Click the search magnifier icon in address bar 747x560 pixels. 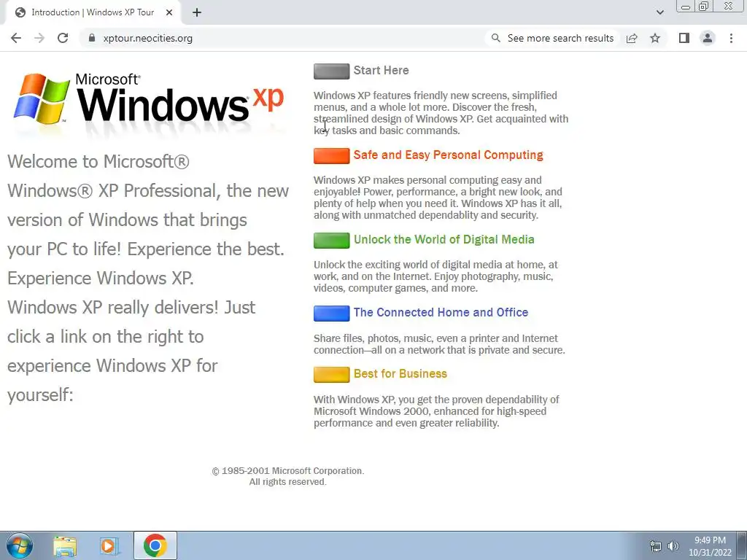point(496,38)
